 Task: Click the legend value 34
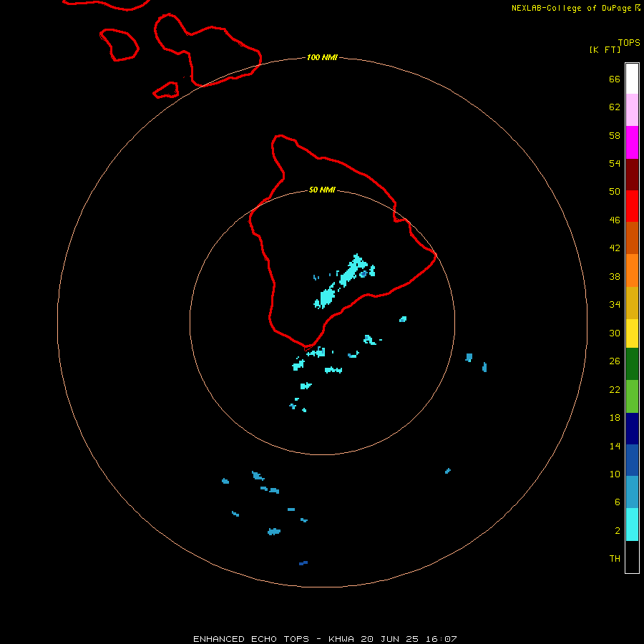coord(615,304)
